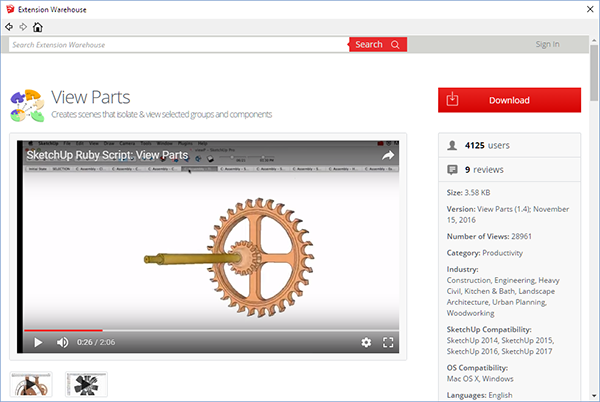Image resolution: width=600 pixels, height=402 pixels.
Task: Click the page vertical scrollbar thumb
Action: [x=594, y=73]
